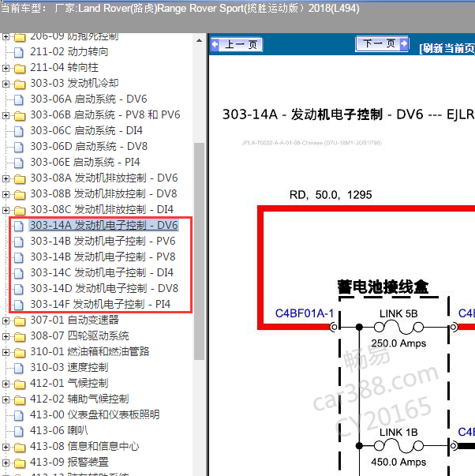Screen dimensions: 475x476
Task: Click document icon for 211-02 动力转向
Action: coord(20,52)
